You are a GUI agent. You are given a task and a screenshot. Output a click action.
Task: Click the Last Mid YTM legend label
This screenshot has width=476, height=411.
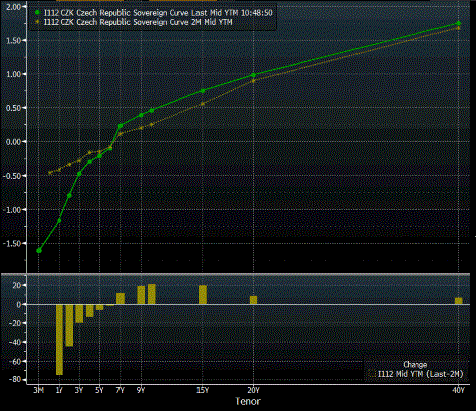pos(158,13)
